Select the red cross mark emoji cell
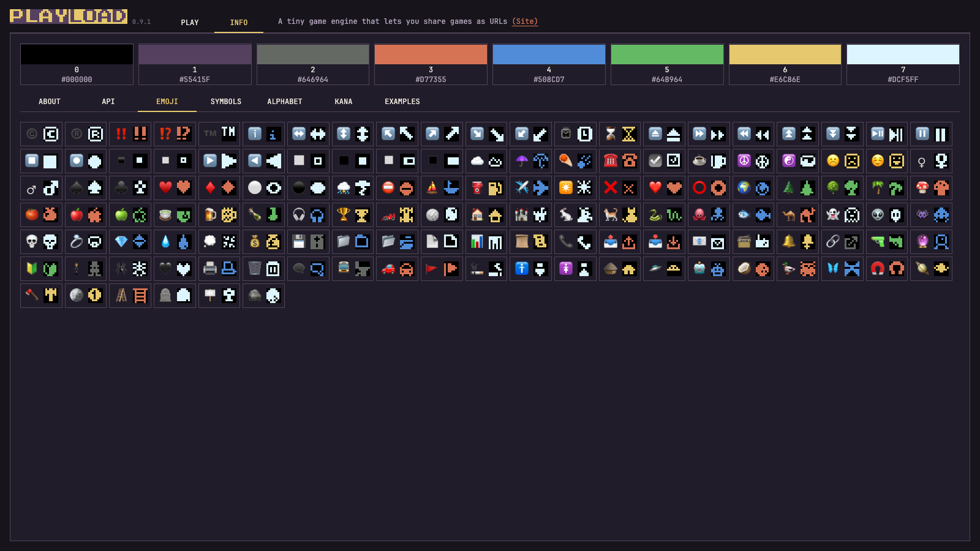 (x=620, y=188)
